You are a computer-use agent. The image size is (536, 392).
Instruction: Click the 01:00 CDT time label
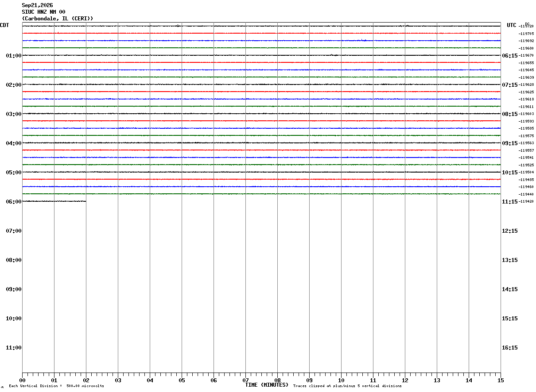pos(14,56)
